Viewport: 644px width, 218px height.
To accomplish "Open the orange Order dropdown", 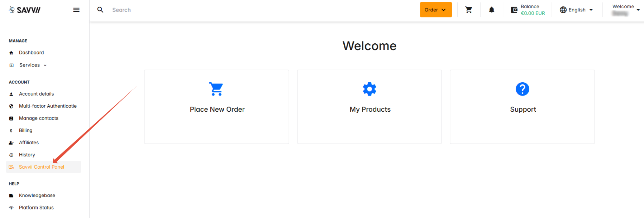I will [x=435, y=10].
